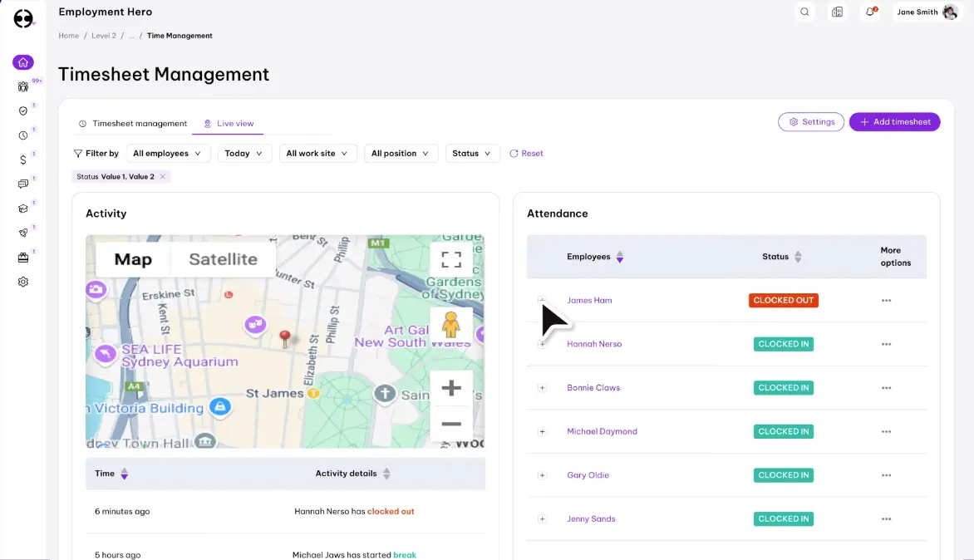The width and height of the screenshot is (974, 560).
Task: Open the Chat messages icon in sidebar
Action: (x=23, y=184)
